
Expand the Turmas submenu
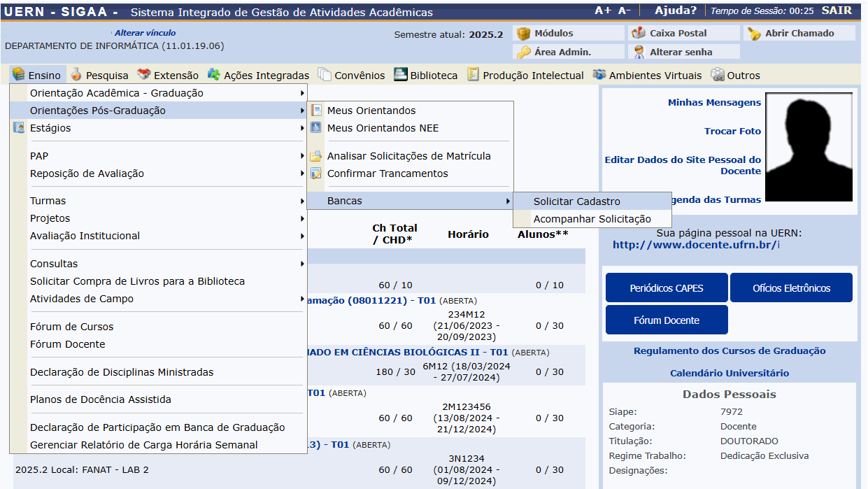pos(48,201)
